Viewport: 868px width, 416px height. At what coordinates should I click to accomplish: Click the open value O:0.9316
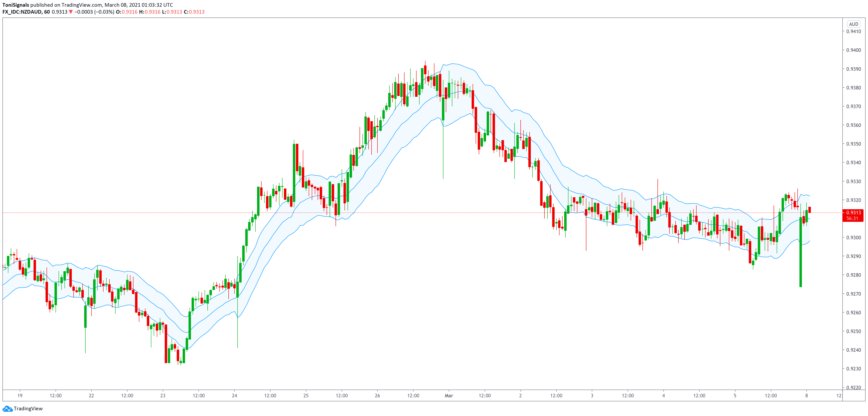127,12
